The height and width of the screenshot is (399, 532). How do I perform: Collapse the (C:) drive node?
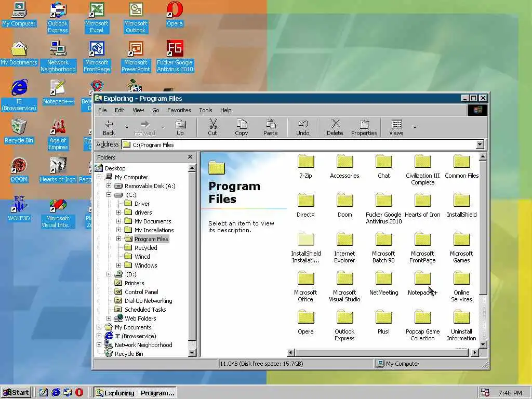coord(109,195)
